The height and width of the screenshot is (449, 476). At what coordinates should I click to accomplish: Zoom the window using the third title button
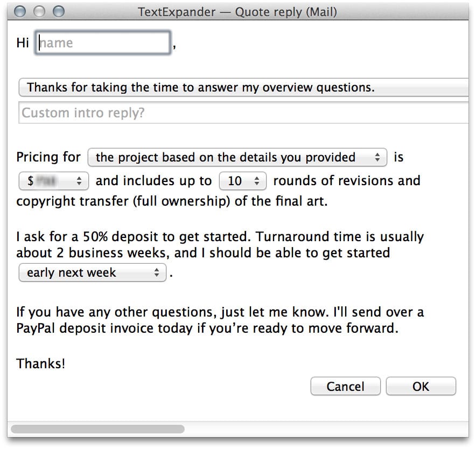pos(59,11)
